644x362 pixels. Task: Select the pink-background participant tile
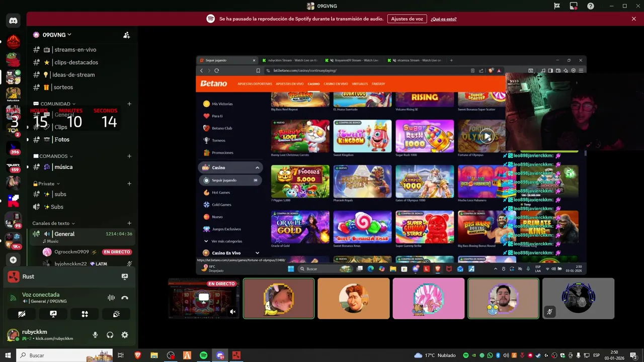[x=428, y=299]
